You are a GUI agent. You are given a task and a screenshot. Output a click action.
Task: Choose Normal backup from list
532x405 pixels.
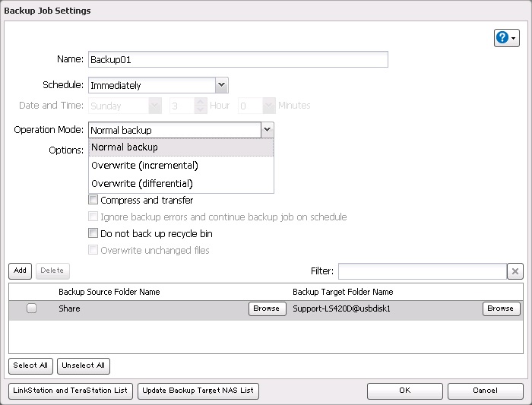(181, 147)
